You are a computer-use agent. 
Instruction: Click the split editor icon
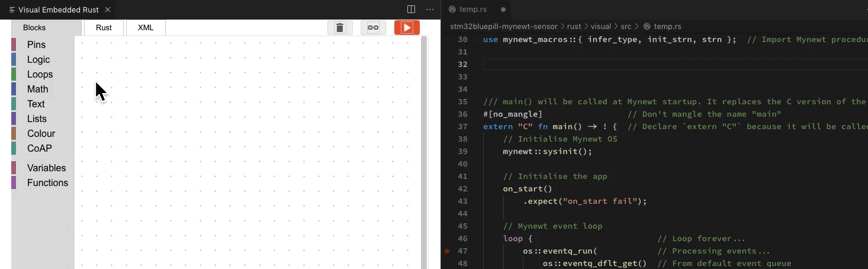pos(411,9)
